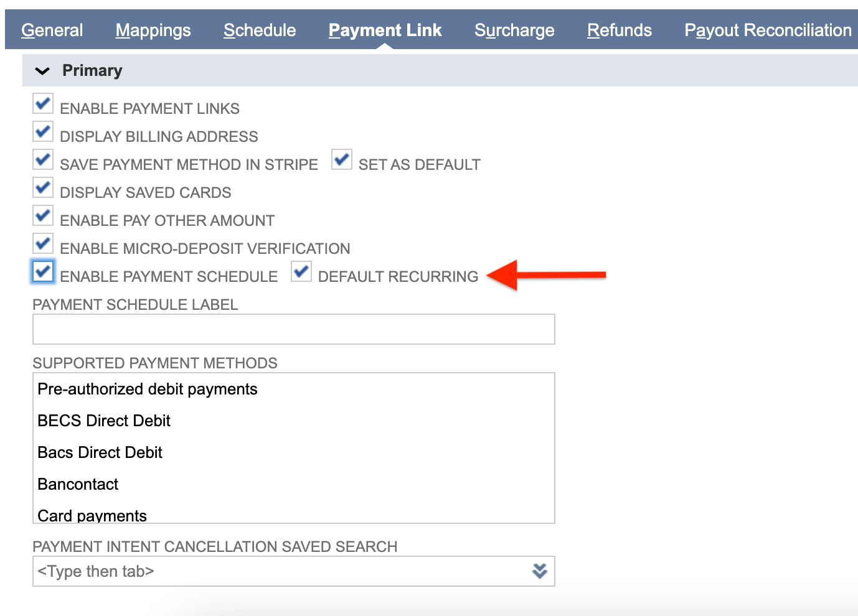Switch to the Surcharge tab
This screenshot has width=858, height=616.
coord(514,29)
